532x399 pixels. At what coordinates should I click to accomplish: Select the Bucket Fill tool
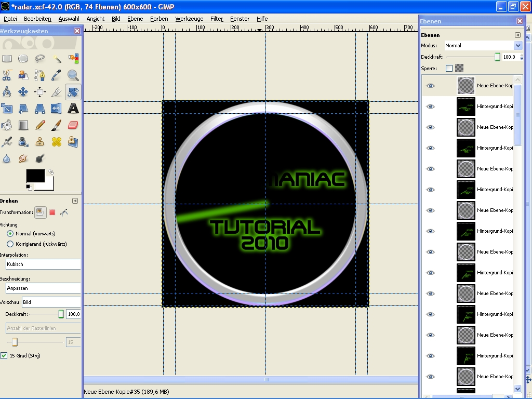pyautogui.click(x=7, y=125)
